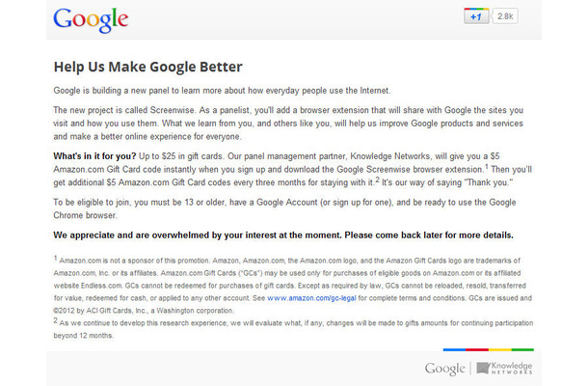Image resolution: width=588 pixels, height=386 pixels.
Task: Click the Google logo in header
Action: [x=91, y=20]
